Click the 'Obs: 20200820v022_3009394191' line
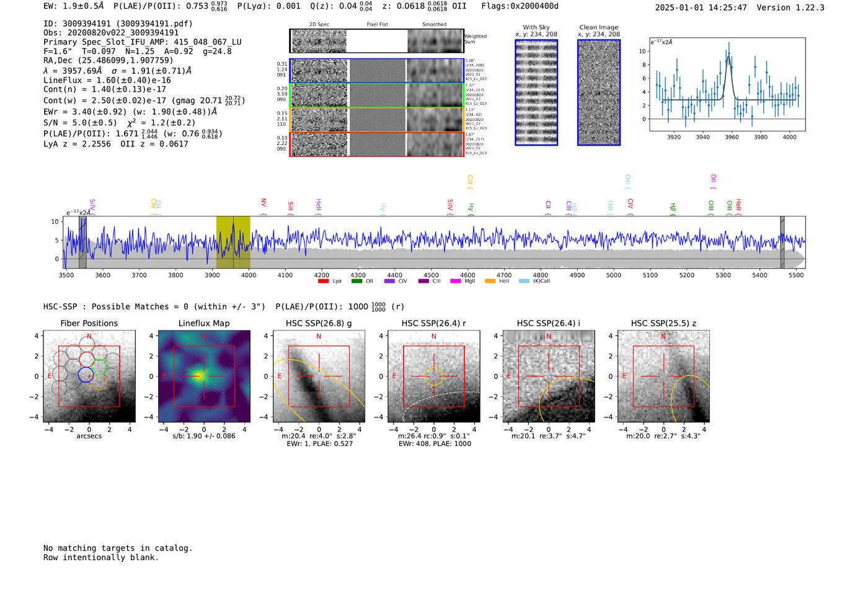The width and height of the screenshot is (868, 591). click(111, 33)
